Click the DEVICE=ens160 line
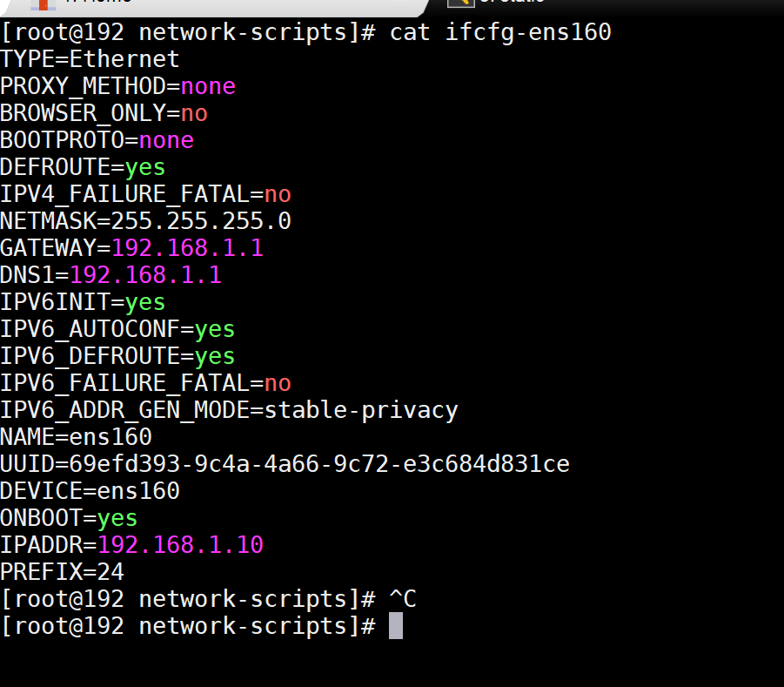The height and width of the screenshot is (687, 784). [90, 491]
